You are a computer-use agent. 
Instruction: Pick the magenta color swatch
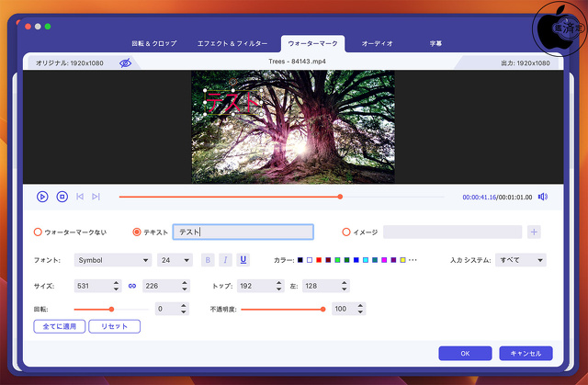384,260
